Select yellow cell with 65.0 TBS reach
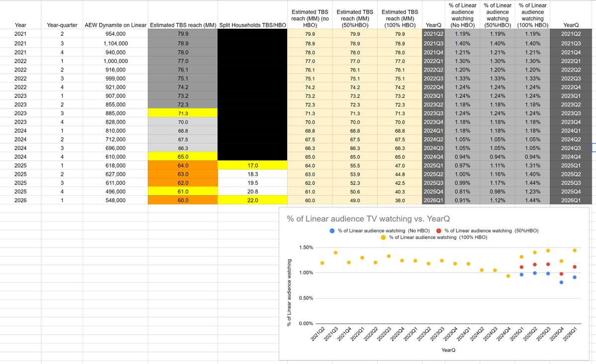Screen dimensions: 596x364 click(183, 156)
